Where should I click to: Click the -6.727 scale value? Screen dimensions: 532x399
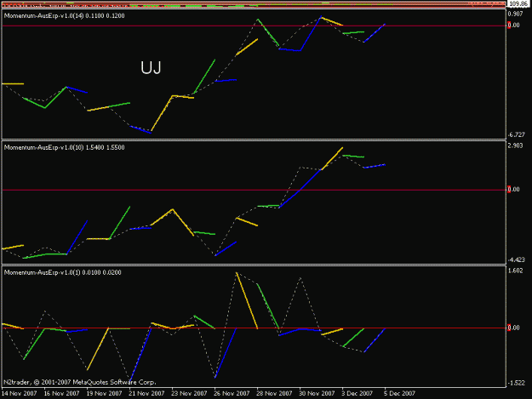tap(516, 135)
